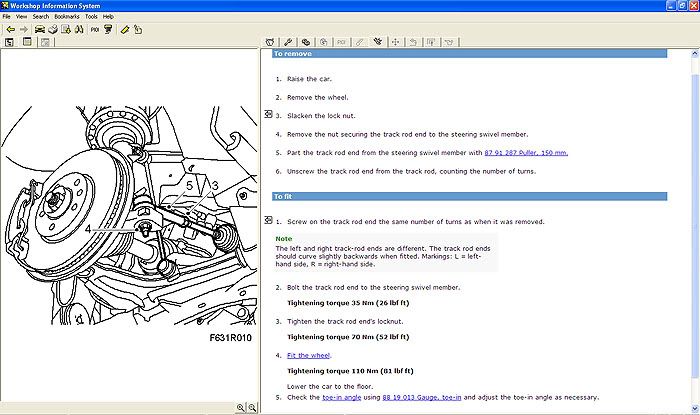Open the Bookmarks menu
Screen dimensions: 700x415
coord(67,17)
